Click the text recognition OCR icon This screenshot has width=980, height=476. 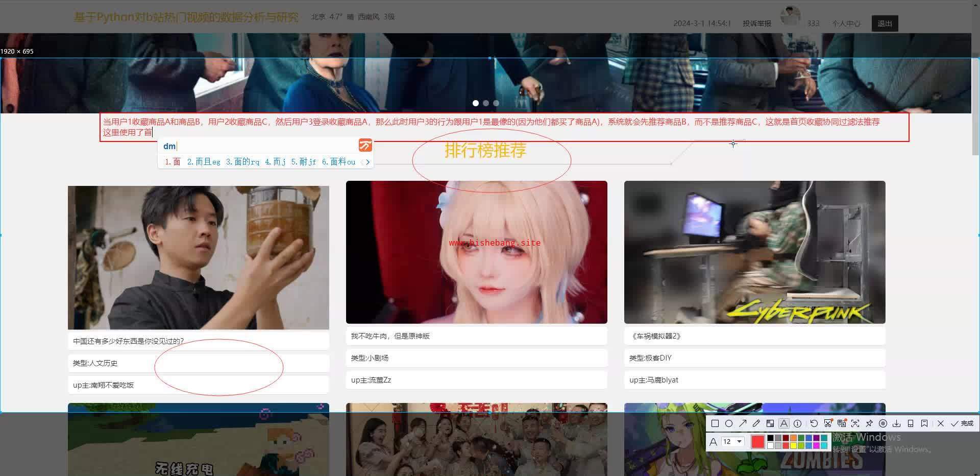(855, 423)
